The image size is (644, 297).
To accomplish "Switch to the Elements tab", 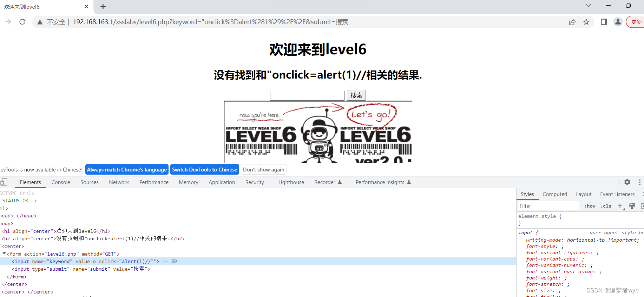I will pos(31,182).
